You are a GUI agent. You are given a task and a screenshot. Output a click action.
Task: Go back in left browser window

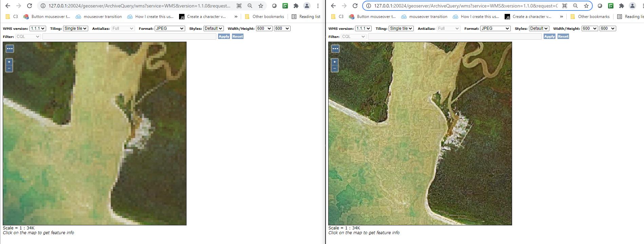click(8, 6)
